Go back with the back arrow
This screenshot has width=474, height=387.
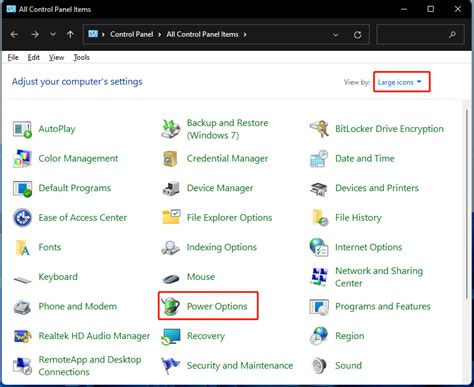coord(14,34)
